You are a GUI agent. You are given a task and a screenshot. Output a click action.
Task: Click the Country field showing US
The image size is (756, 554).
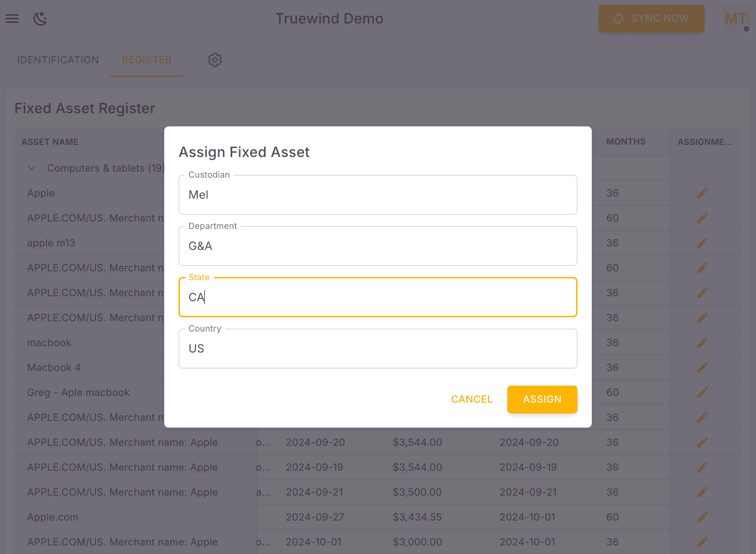click(377, 348)
